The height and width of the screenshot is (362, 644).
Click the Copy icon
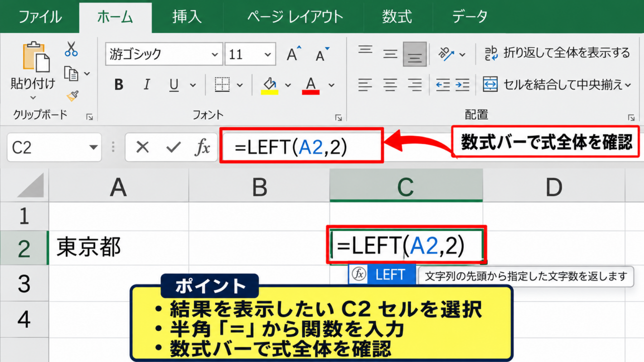pyautogui.click(x=71, y=73)
